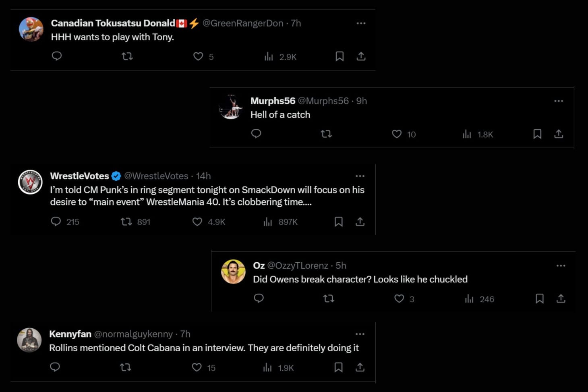Screen dimensions: 588x392
Task: Bookmark the Oz tweet about Owens
Action: click(539, 299)
